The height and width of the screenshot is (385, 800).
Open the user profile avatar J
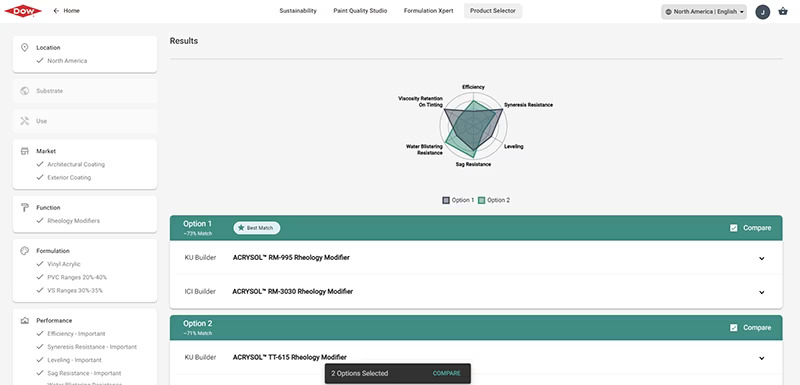(762, 12)
